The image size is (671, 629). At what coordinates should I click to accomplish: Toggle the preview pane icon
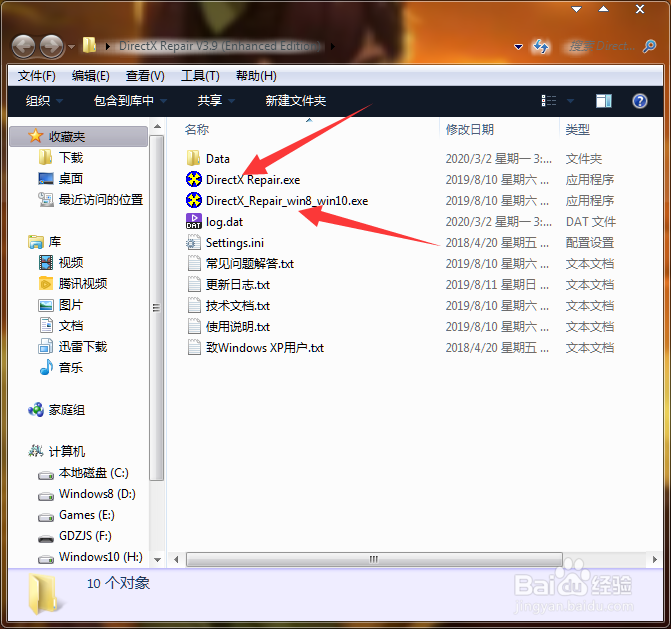[x=604, y=101]
